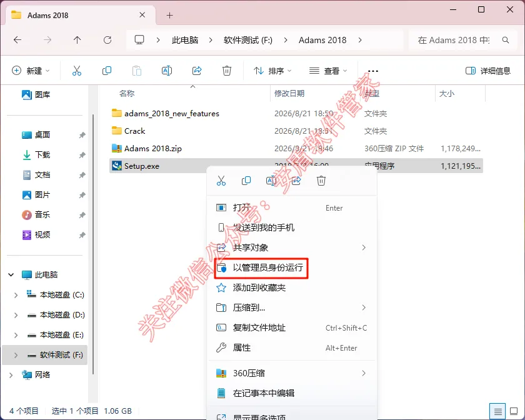Click the Copy icon in the toolbar
525x420 pixels.
106,71
